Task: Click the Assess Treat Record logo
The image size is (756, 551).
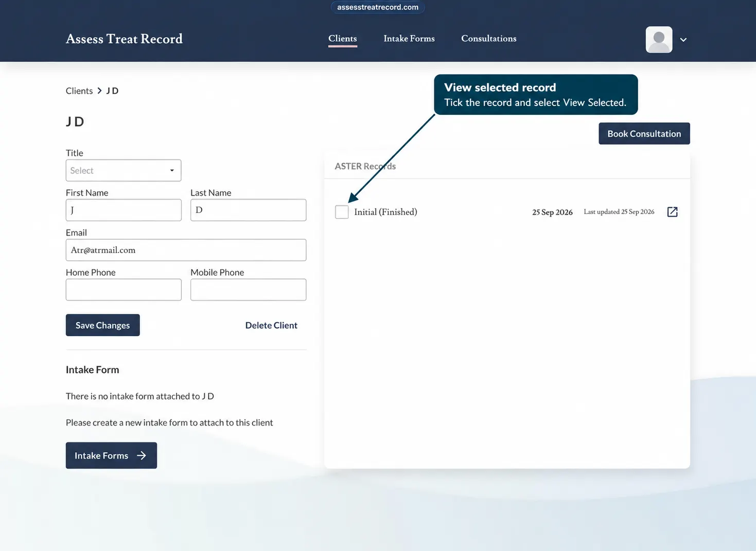Action: (x=124, y=39)
